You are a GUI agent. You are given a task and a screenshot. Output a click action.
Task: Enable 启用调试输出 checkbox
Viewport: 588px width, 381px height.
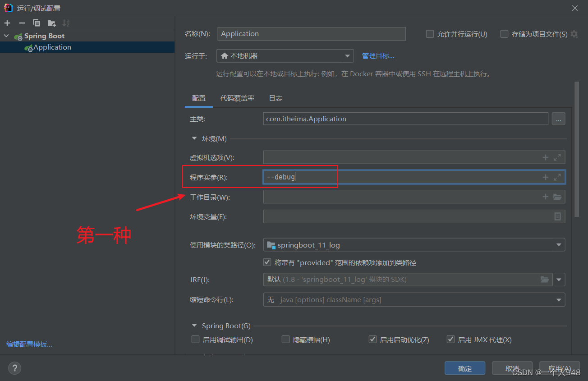[196, 340]
